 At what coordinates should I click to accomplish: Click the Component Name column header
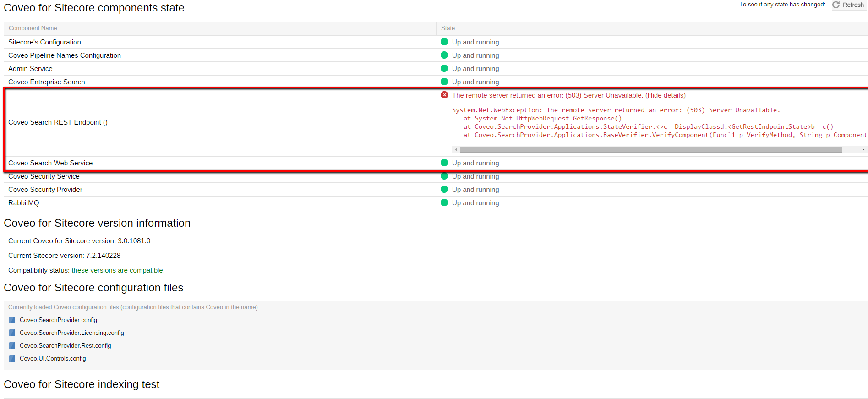(220, 28)
